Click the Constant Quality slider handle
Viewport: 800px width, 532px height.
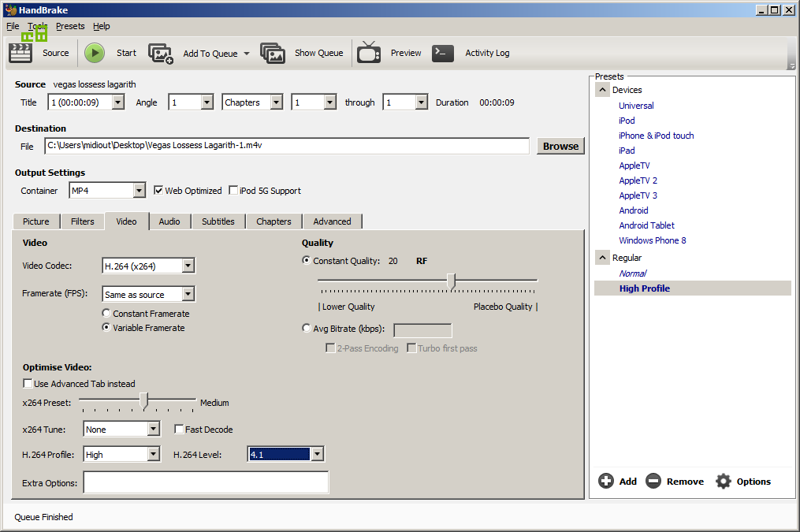pos(451,281)
